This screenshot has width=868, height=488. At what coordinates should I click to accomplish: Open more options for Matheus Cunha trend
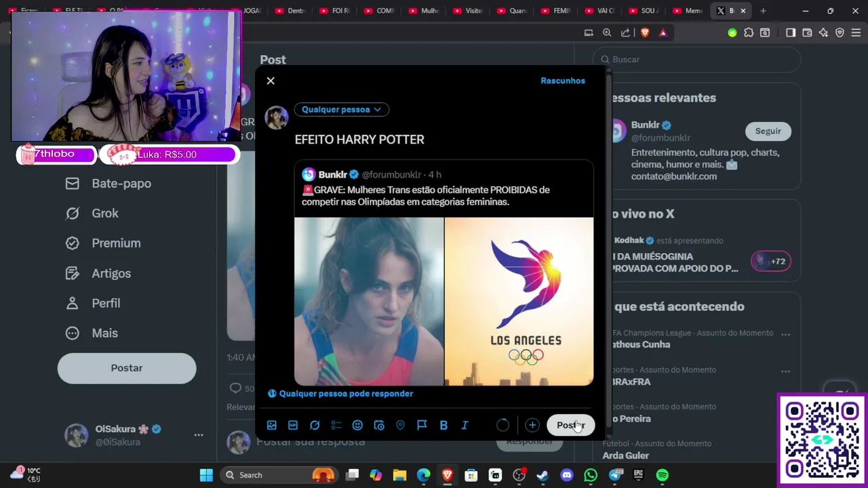pyautogui.click(x=785, y=334)
